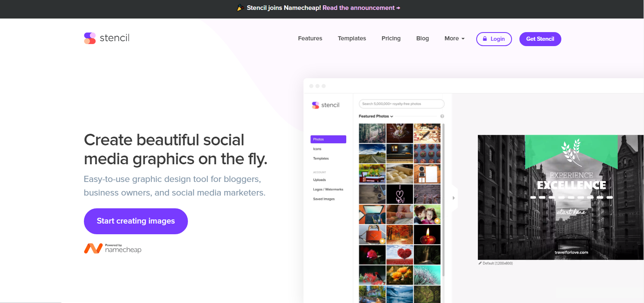
Task: Expand the More dropdown in the navigation
Action: (454, 38)
